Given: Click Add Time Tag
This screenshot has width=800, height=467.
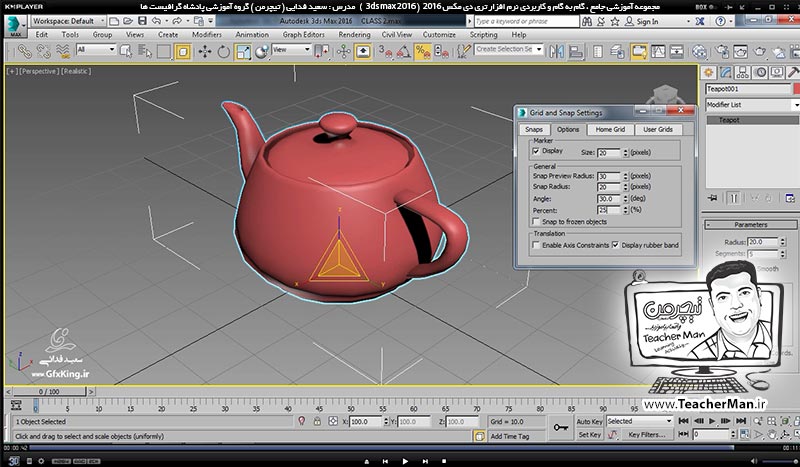Looking at the screenshot, I should click(510, 436).
